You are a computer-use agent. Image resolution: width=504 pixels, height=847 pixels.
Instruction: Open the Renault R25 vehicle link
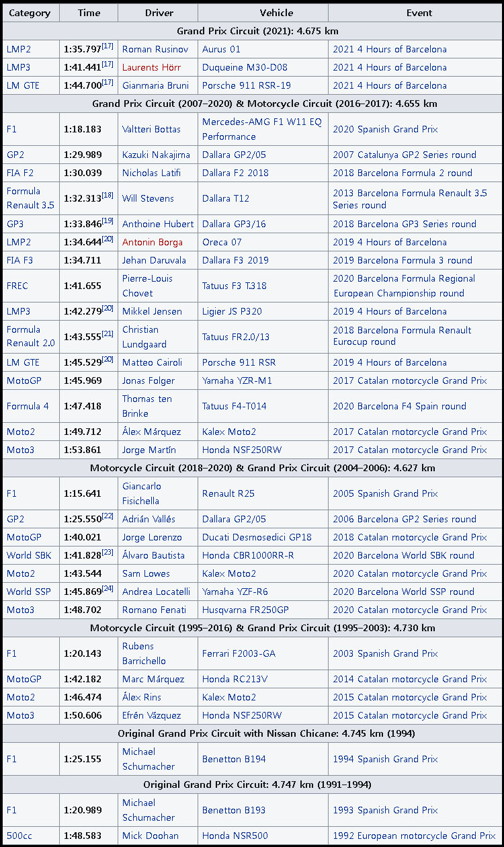pos(228,493)
